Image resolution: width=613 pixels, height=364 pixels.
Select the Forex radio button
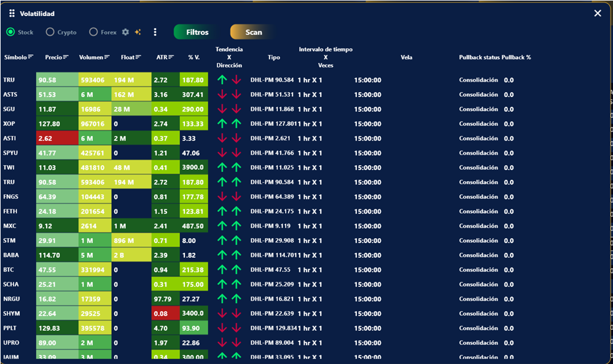tap(93, 32)
